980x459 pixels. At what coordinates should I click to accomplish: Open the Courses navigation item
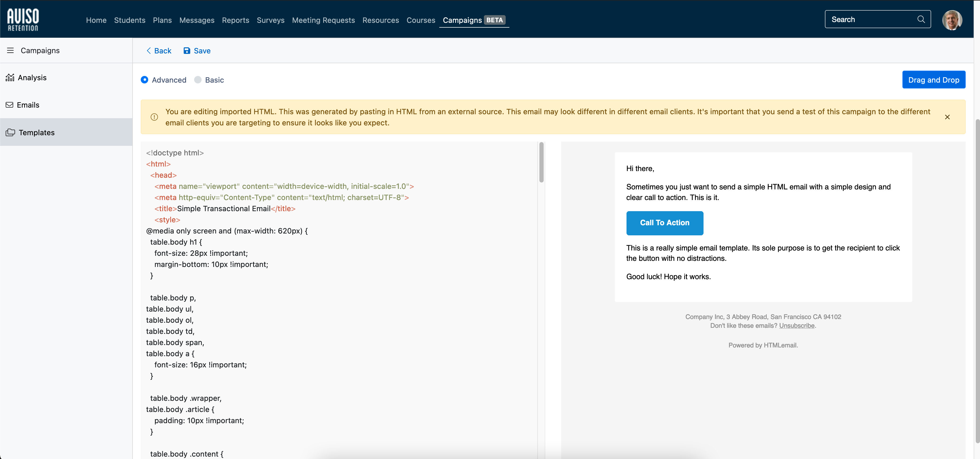(x=421, y=20)
